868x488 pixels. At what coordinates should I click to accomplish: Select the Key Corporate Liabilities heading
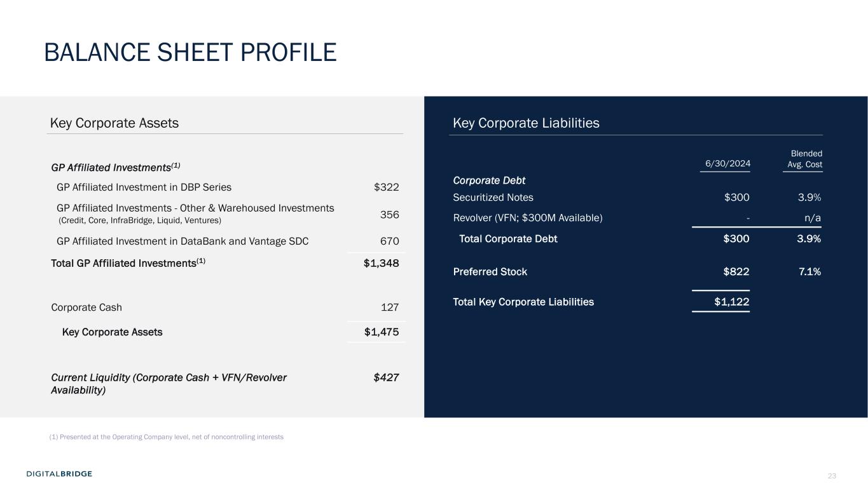point(526,123)
